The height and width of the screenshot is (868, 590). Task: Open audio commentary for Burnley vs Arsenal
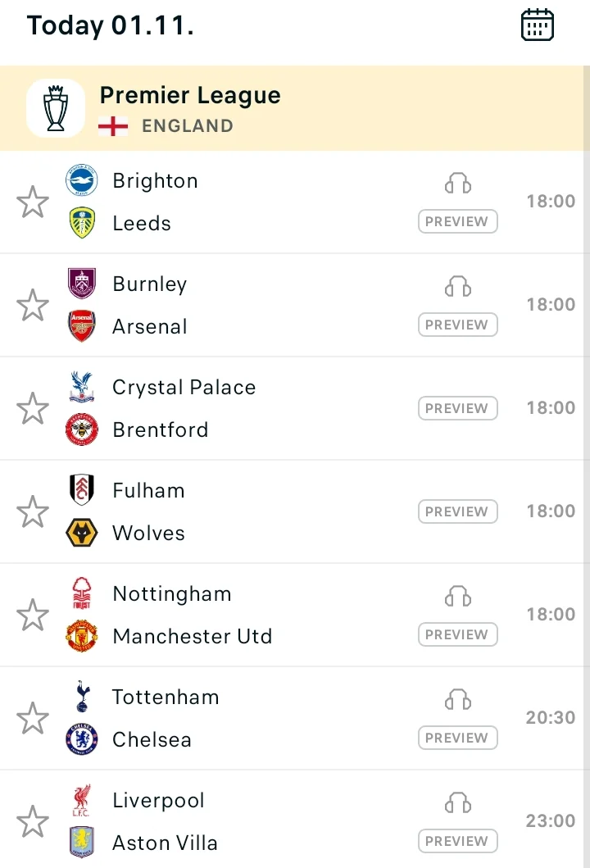(458, 287)
